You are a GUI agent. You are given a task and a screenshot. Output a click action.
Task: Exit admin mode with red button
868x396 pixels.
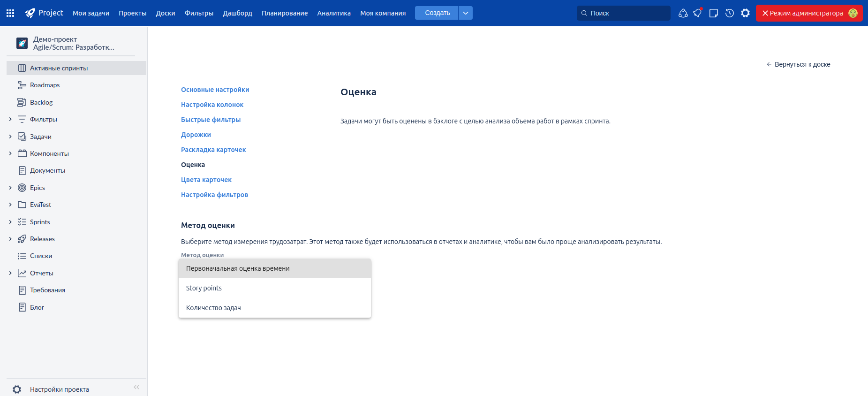(x=802, y=13)
